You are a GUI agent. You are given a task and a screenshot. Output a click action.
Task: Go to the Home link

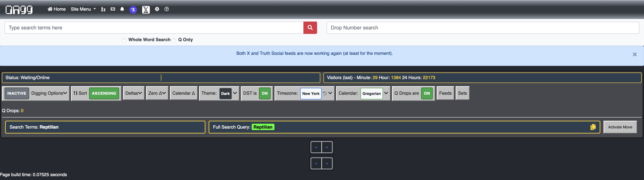56,9
